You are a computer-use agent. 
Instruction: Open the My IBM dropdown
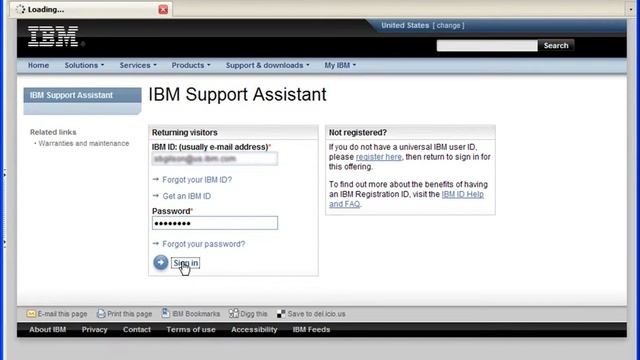point(340,65)
